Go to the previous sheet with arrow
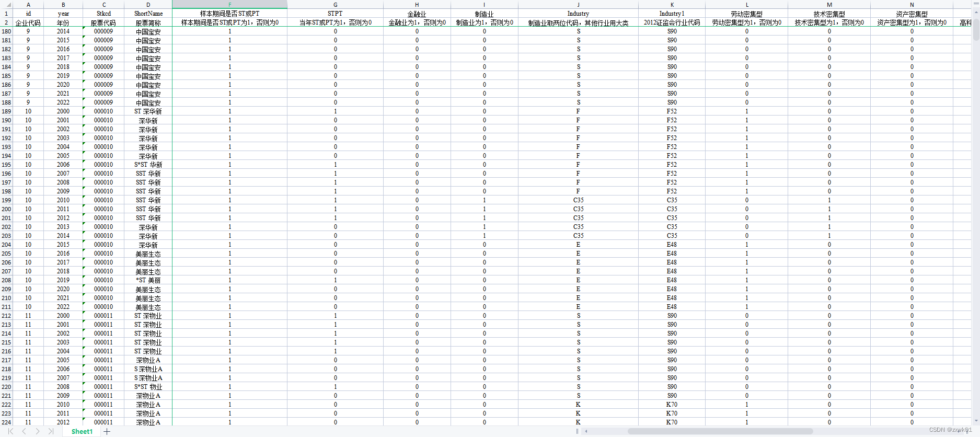The width and height of the screenshot is (980, 437). click(x=24, y=431)
